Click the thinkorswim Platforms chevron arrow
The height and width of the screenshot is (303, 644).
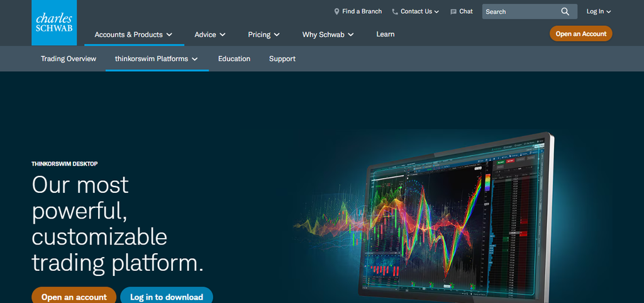point(195,59)
